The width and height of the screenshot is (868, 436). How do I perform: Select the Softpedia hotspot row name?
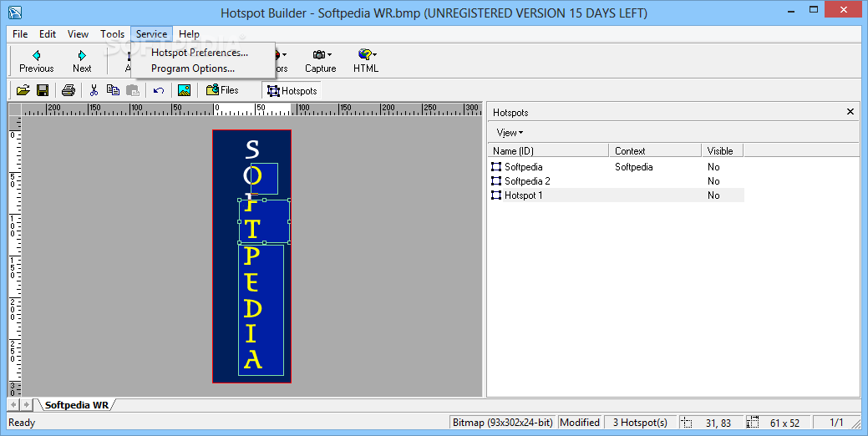coord(523,166)
